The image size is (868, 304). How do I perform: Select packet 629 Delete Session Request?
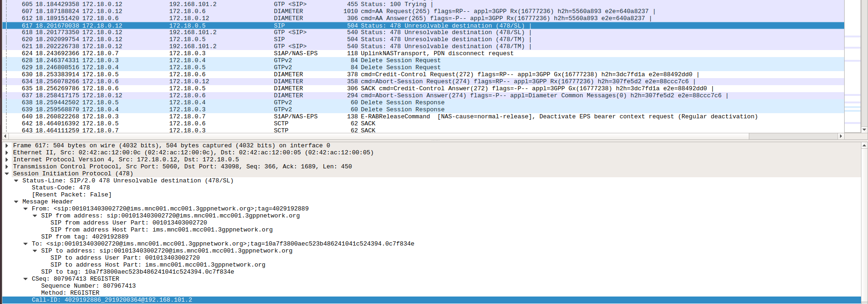click(x=423, y=67)
